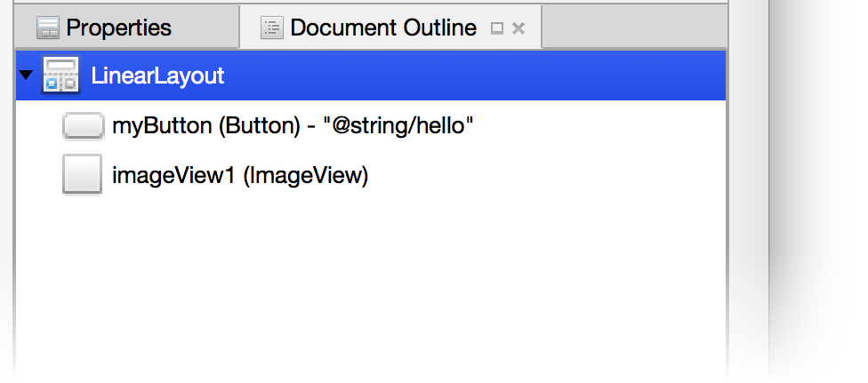Click the myButton widget icon
Screen dimensions: 868x383
(83, 125)
